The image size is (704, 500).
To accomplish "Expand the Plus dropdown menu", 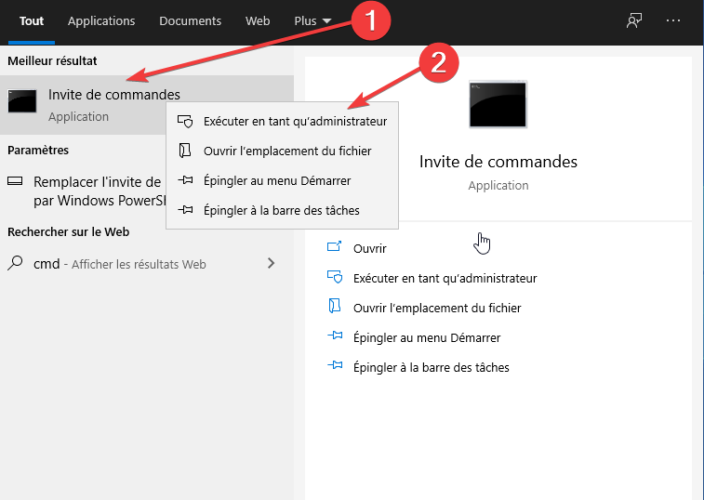I will pyautogui.click(x=312, y=21).
